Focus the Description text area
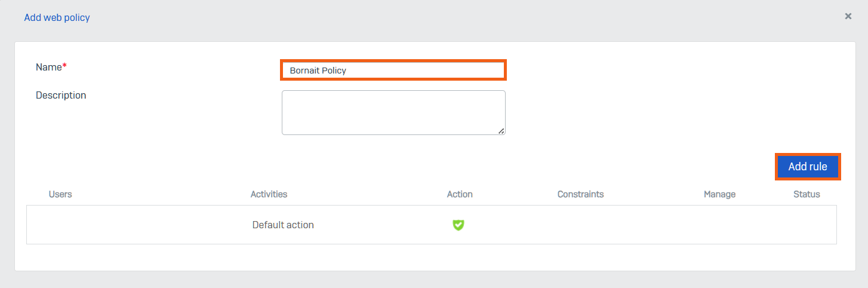 pos(393,112)
